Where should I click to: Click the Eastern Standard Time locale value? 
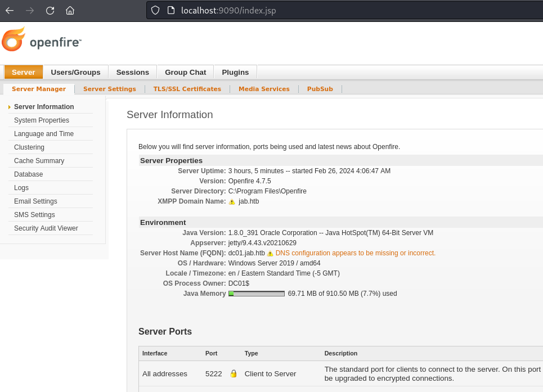pos(284,273)
